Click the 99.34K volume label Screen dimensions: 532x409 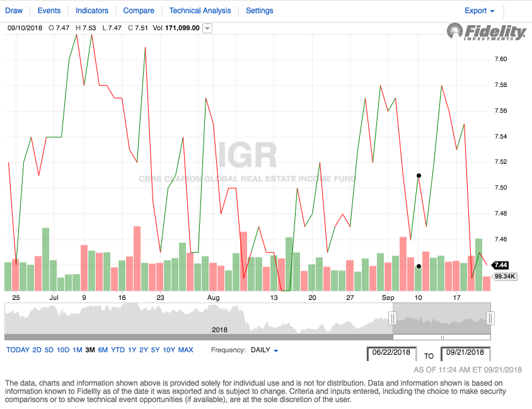[x=505, y=277]
